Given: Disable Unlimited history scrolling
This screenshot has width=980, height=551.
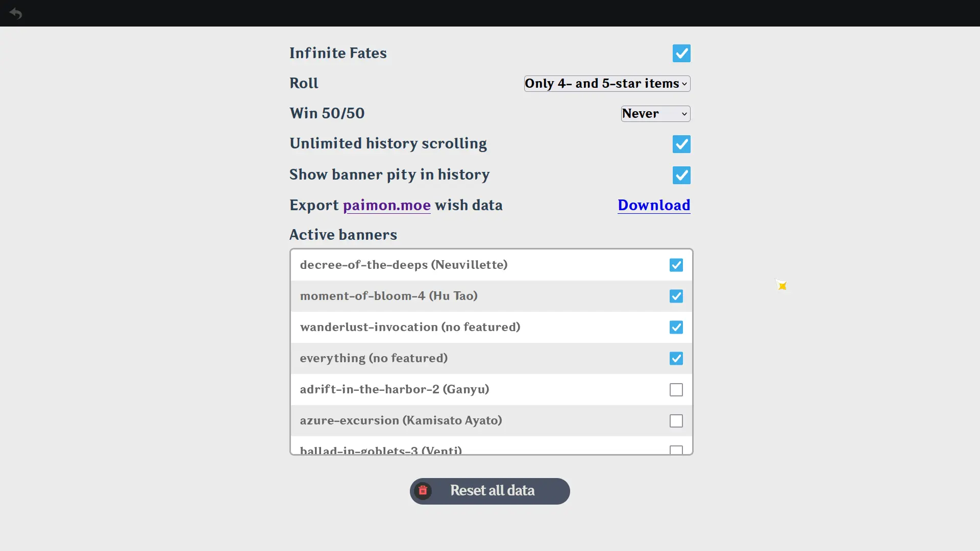Looking at the screenshot, I should 681,144.
